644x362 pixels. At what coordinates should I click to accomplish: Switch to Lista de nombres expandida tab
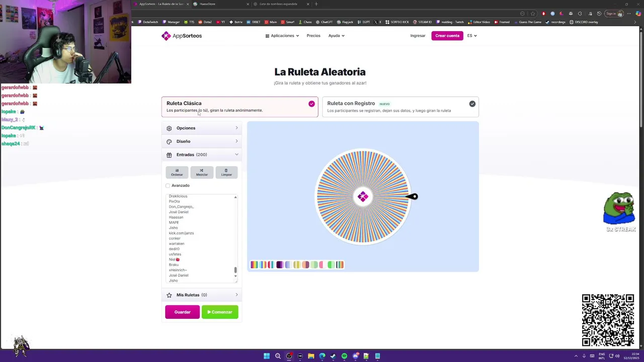[282, 4]
